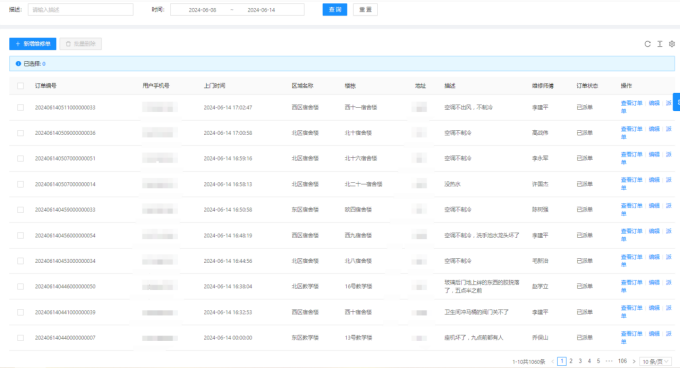
Task: Click the 1-10 共1060条 total count text
Action: 529,361
